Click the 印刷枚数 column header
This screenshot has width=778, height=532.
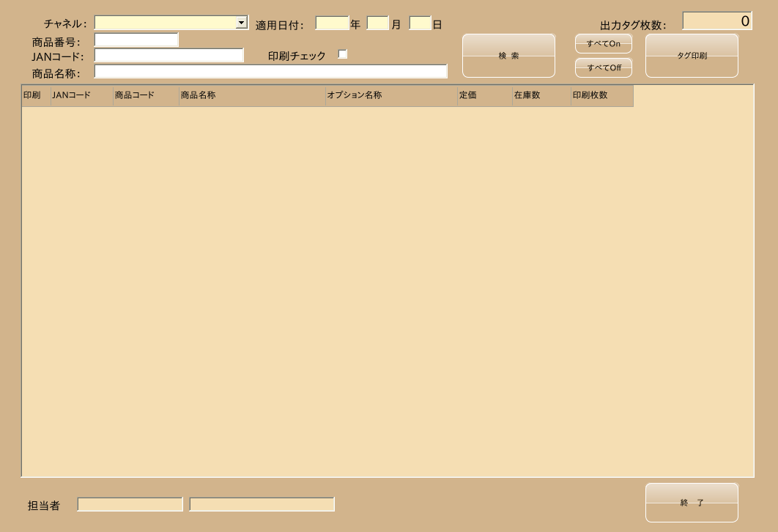[x=602, y=96]
